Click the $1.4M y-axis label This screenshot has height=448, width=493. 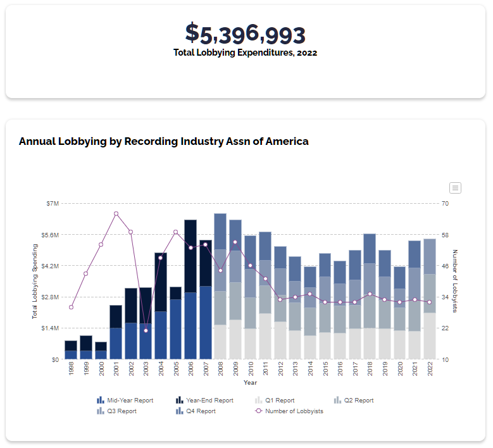tap(50, 328)
